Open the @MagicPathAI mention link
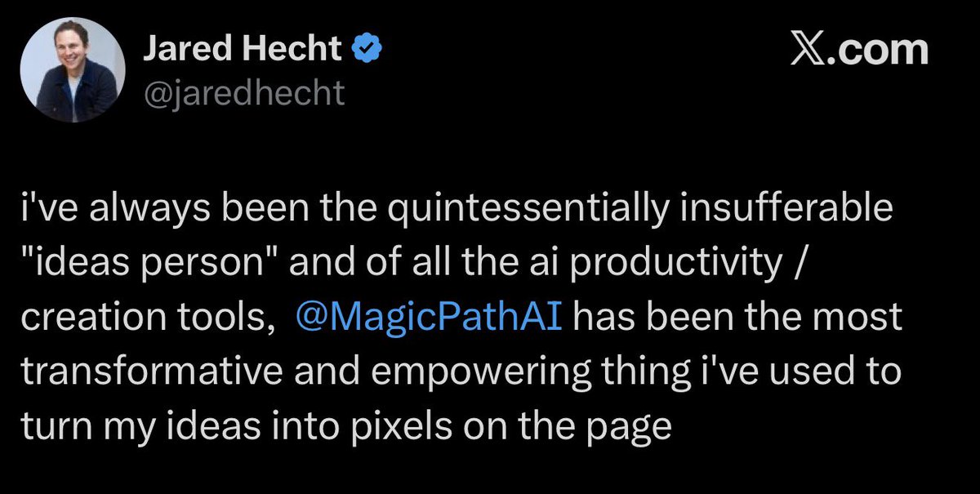The image size is (980, 494). (x=430, y=317)
